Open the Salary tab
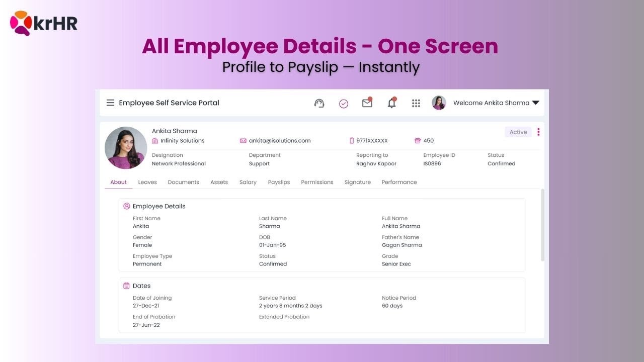This screenshot has width=644, height=362. (248, 182)
